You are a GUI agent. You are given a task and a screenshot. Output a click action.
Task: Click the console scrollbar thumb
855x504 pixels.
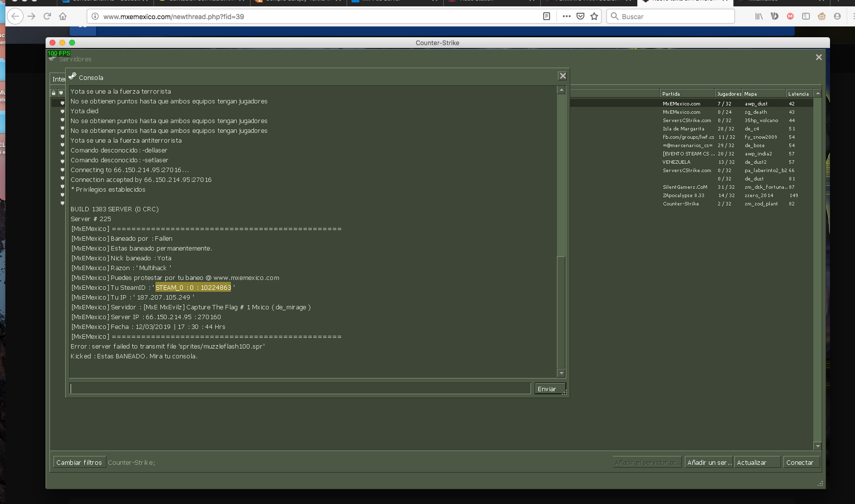561,311
